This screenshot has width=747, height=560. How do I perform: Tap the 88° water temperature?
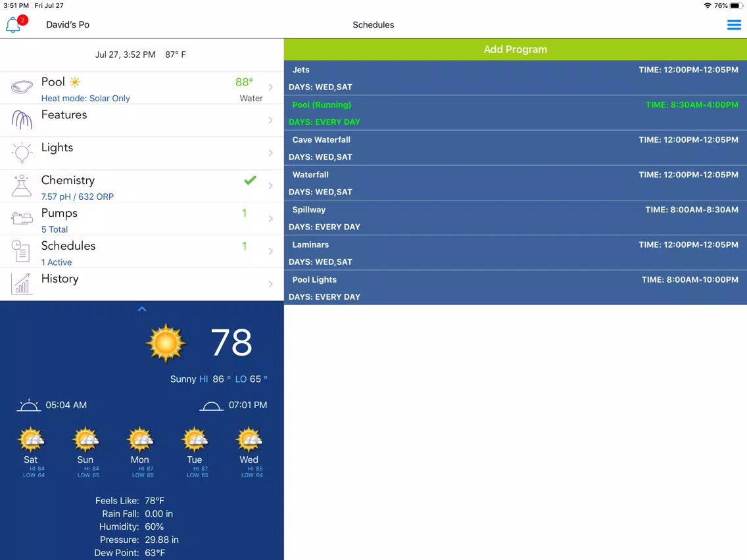tap(245, 82)
